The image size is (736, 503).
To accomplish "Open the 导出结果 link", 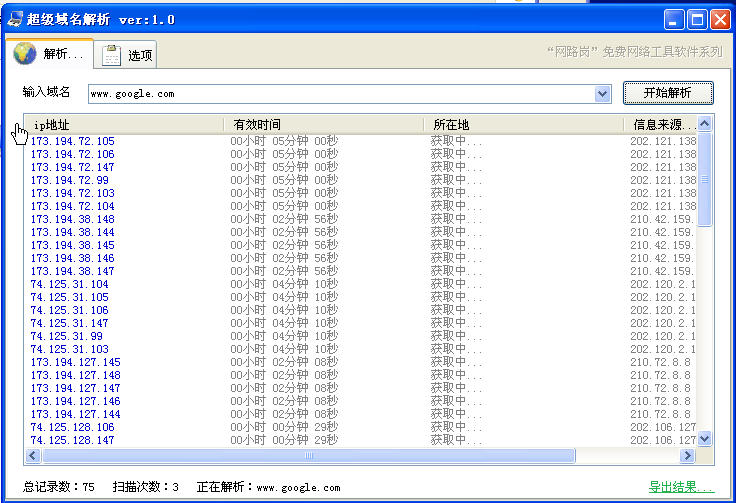I will (681, 487).
